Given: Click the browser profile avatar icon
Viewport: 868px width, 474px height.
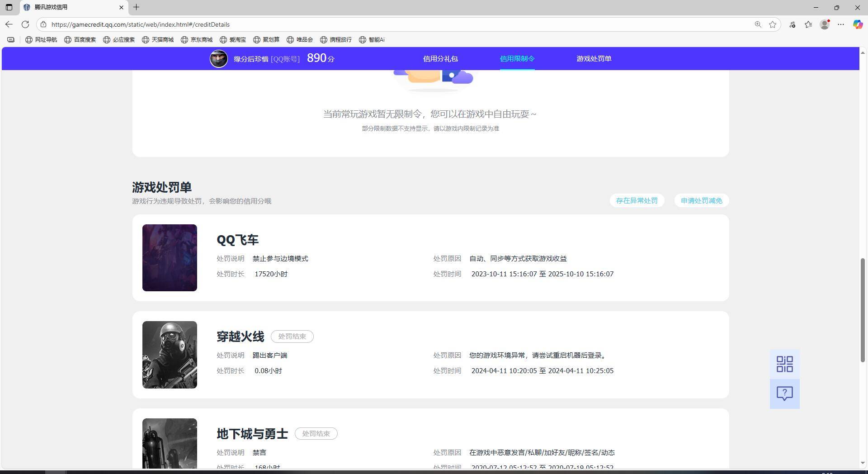Looking at the screenshot, I should (x=825, y=24).
